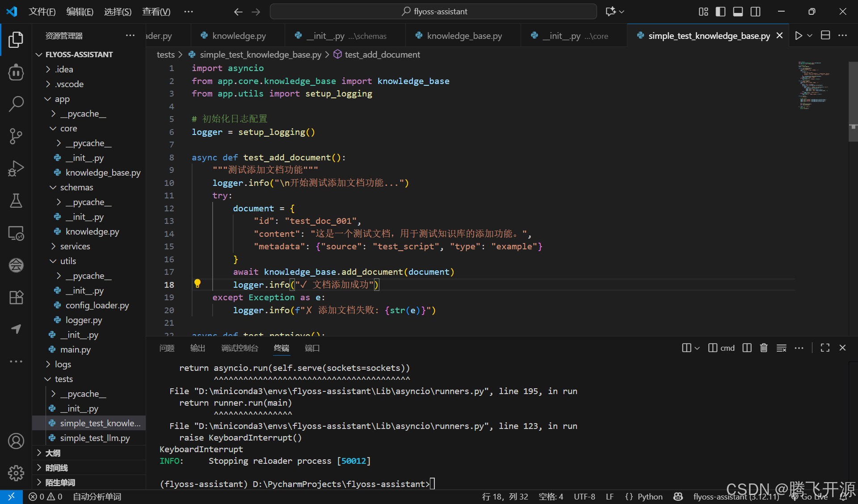The width and height of the screenshot is (858, 504).
Task: Click the lightbulb code action icon
Action: (x=198, y=284)
